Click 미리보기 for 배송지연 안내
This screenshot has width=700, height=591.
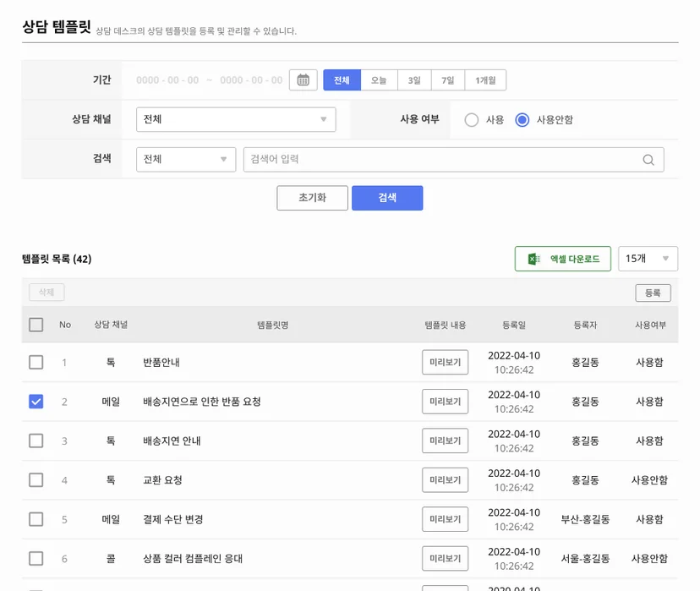tap(445, 441)
